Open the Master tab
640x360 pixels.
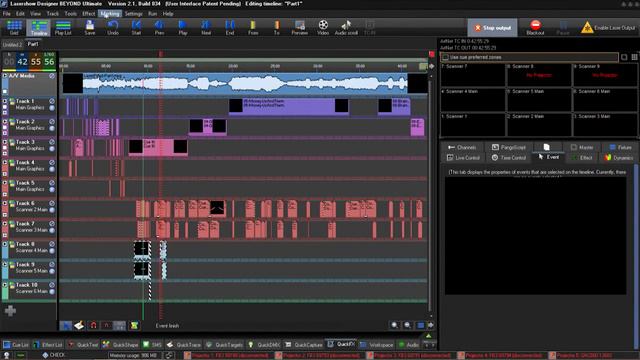pos(582,147)
